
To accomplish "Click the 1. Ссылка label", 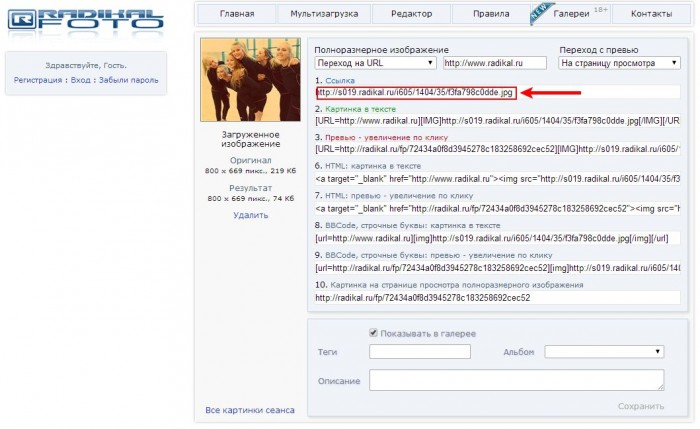I will coord(335,80).
